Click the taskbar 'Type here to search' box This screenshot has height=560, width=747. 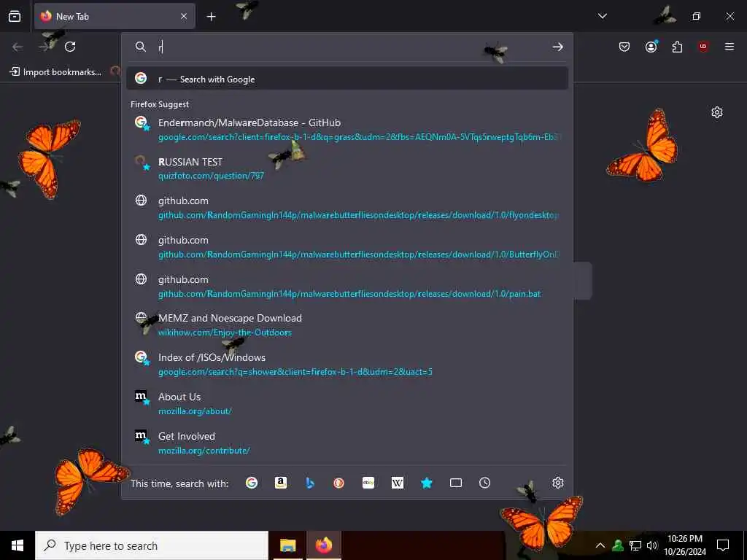[x=152, y=545]
